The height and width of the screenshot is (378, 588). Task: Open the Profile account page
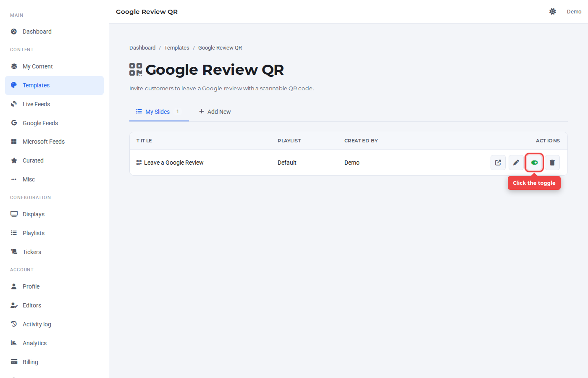(x=54, y=286)
